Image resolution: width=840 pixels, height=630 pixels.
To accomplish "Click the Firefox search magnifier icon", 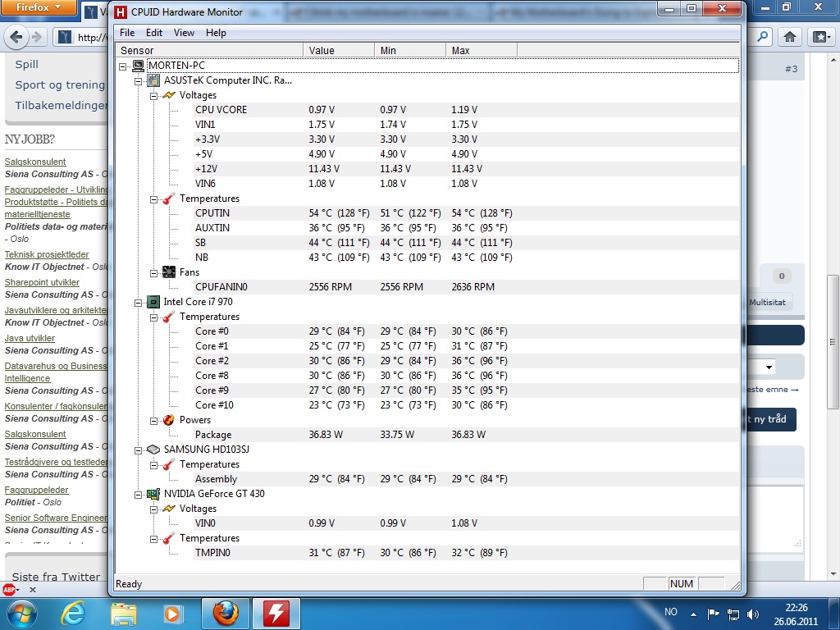I will tap(762, 37).
